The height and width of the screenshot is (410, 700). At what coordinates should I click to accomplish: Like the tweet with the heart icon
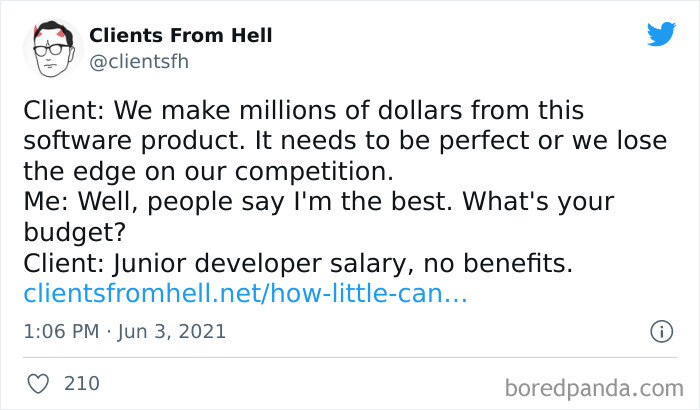(40, 383)
